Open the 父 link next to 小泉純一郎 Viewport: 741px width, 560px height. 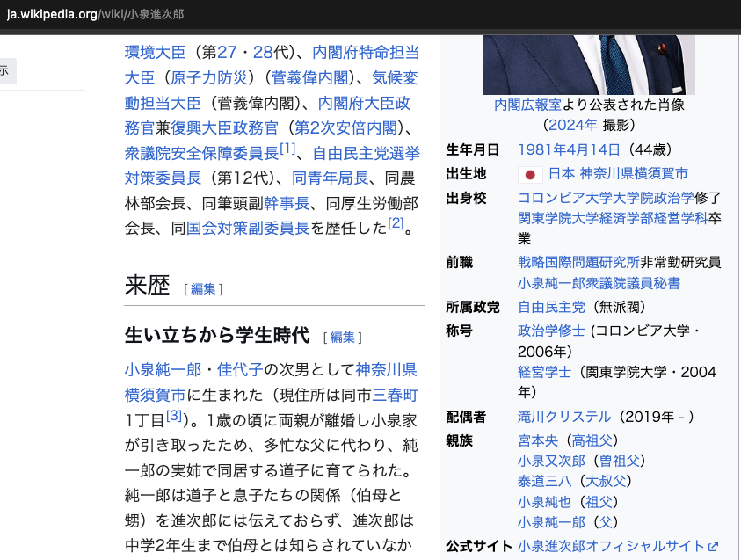click(606, 522)
